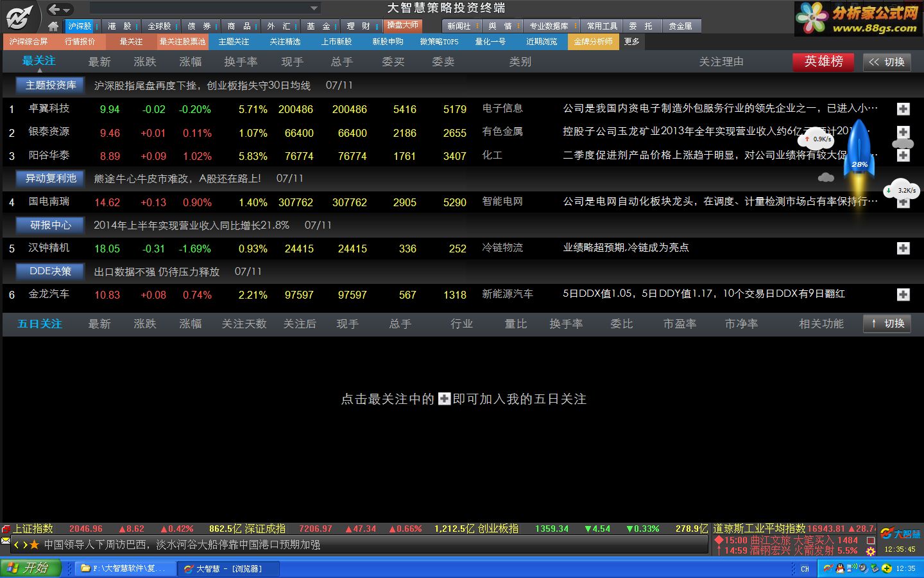This screenshot has height=578, width=924.
Task: Click the small gray cloud icon
Action: pyautogui.click(x=826, y=177)
